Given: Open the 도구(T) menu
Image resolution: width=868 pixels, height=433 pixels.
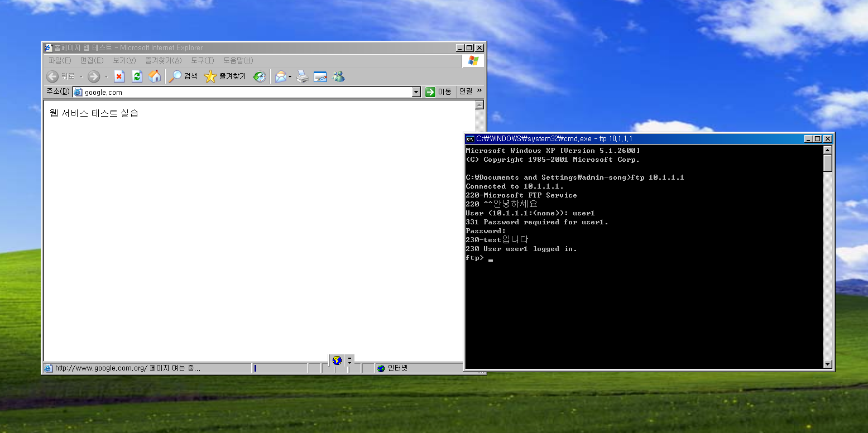Looking at the screenshot, I should (202, 60).
